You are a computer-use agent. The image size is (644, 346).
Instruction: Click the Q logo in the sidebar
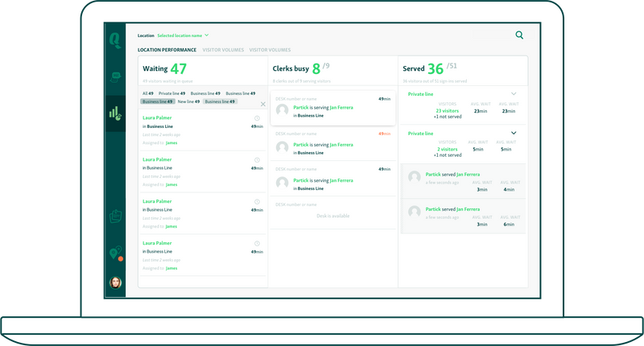pos(115,40)
